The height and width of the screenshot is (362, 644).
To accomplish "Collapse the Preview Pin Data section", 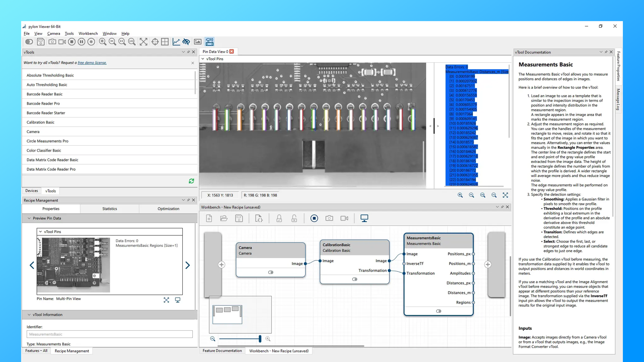I will tap(29, 218).
